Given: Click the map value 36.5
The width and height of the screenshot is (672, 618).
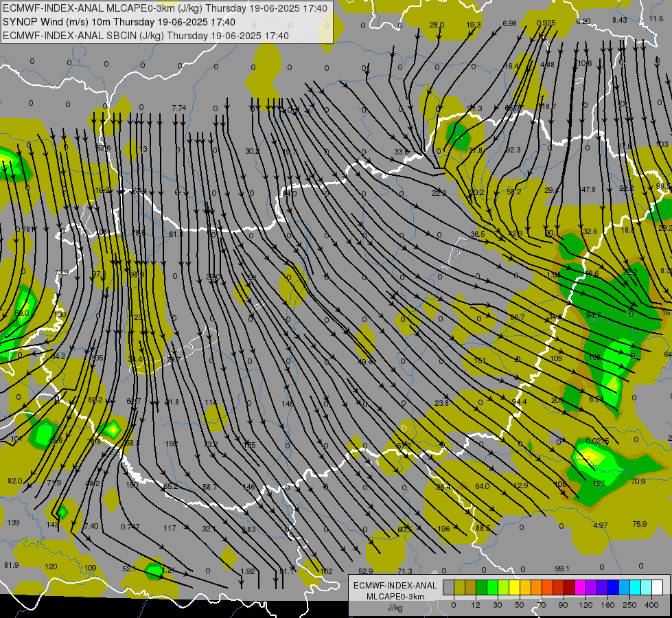Looking at the screenshot, I should 478,234.
